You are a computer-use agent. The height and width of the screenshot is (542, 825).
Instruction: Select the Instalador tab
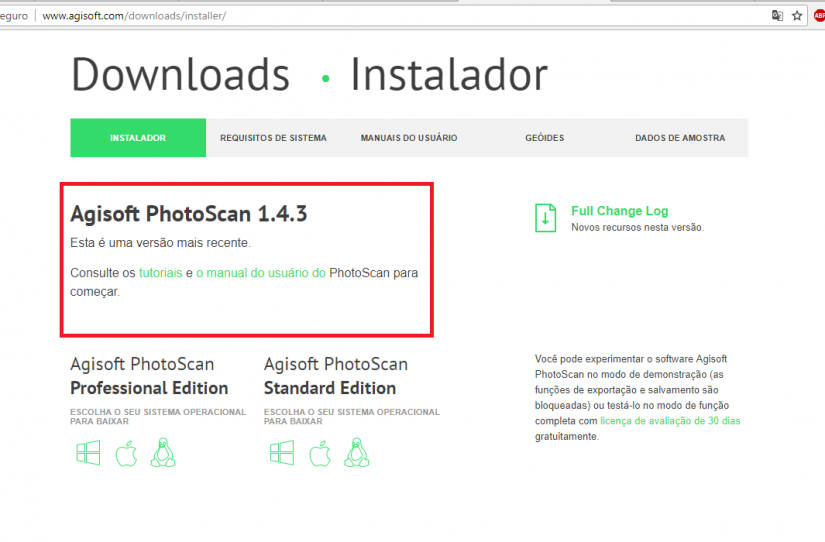pos(138,138)
